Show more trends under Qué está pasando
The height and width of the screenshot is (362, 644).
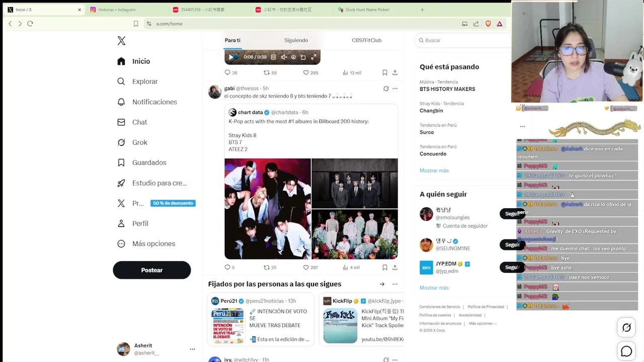click(434, 170)
